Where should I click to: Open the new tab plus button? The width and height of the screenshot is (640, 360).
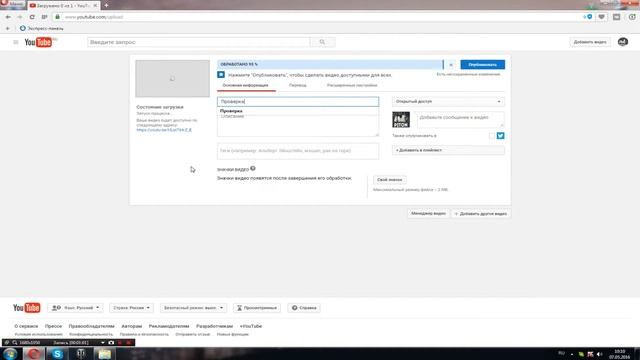(106, 5)
